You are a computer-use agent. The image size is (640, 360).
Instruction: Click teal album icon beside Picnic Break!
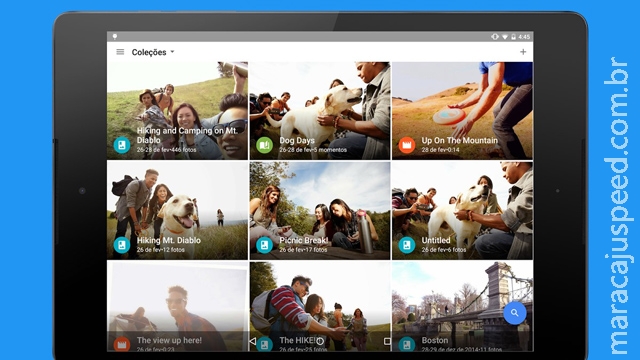click(264, 245)
